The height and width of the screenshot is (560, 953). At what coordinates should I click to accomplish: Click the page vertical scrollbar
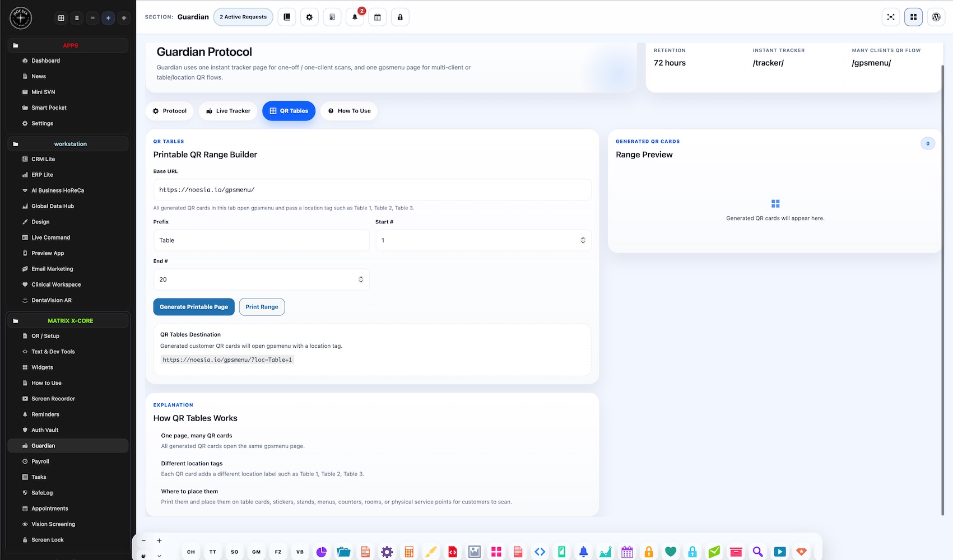click(x=942, y=290)
